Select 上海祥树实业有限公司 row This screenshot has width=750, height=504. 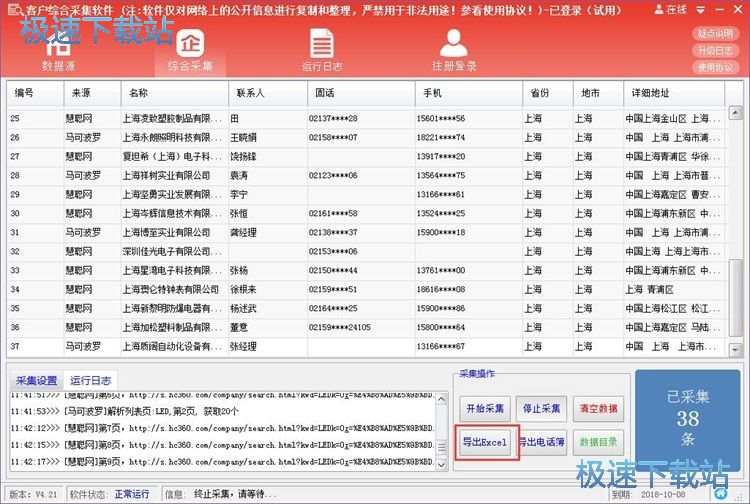point(367,175)
